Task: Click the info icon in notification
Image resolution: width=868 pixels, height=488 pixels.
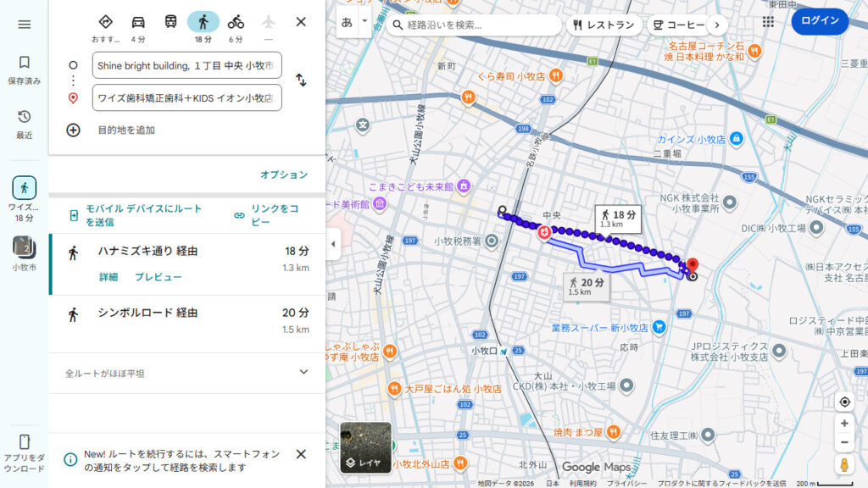Action: pyautogui.click(x=70, y=459)
